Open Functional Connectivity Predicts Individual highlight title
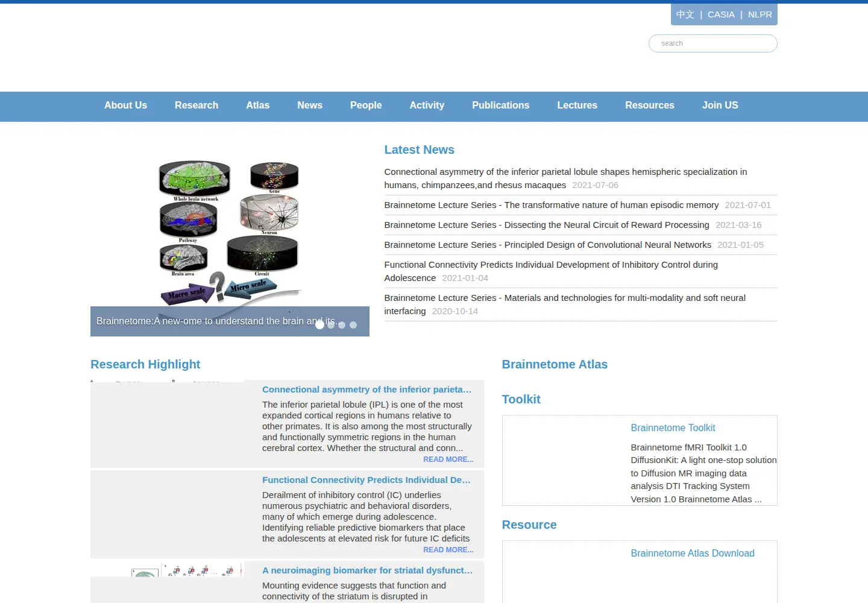Image resolution: width=868 pixels, height=603 pixels. pos(366,480)
